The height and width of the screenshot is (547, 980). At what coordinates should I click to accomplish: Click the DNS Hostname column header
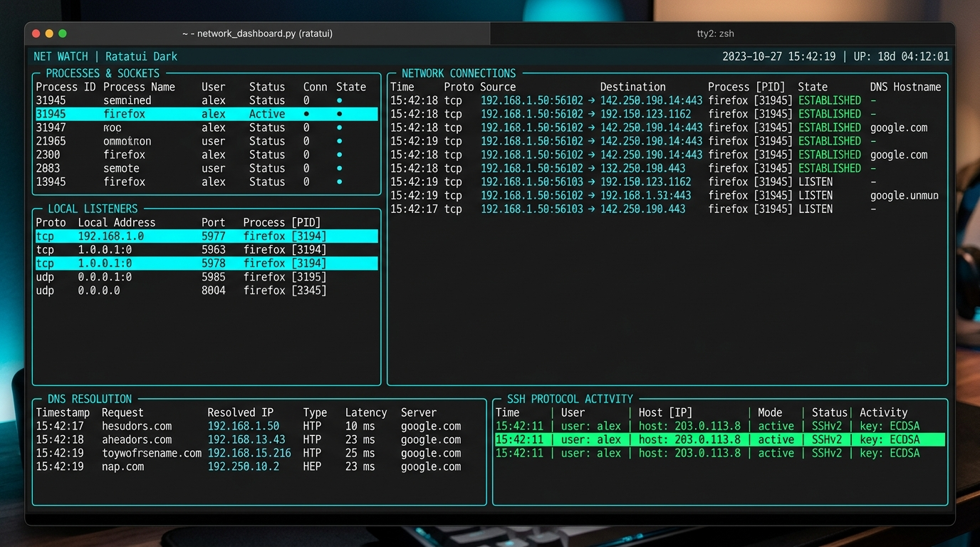point(906,87)
